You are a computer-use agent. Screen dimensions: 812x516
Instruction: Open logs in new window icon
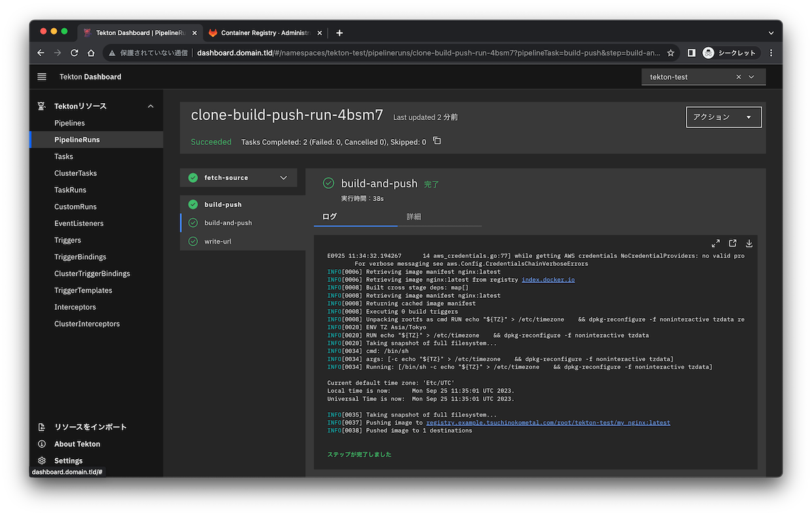point(733,244)
